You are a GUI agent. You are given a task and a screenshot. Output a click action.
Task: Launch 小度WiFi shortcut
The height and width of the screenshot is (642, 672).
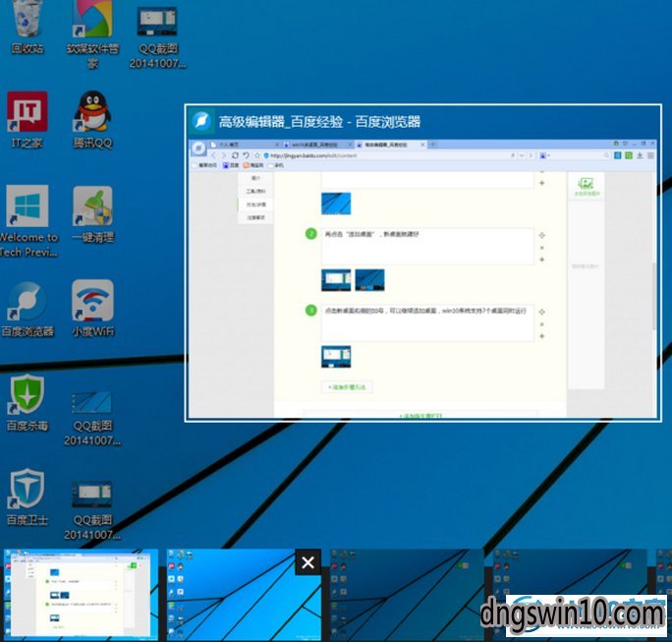92,309
